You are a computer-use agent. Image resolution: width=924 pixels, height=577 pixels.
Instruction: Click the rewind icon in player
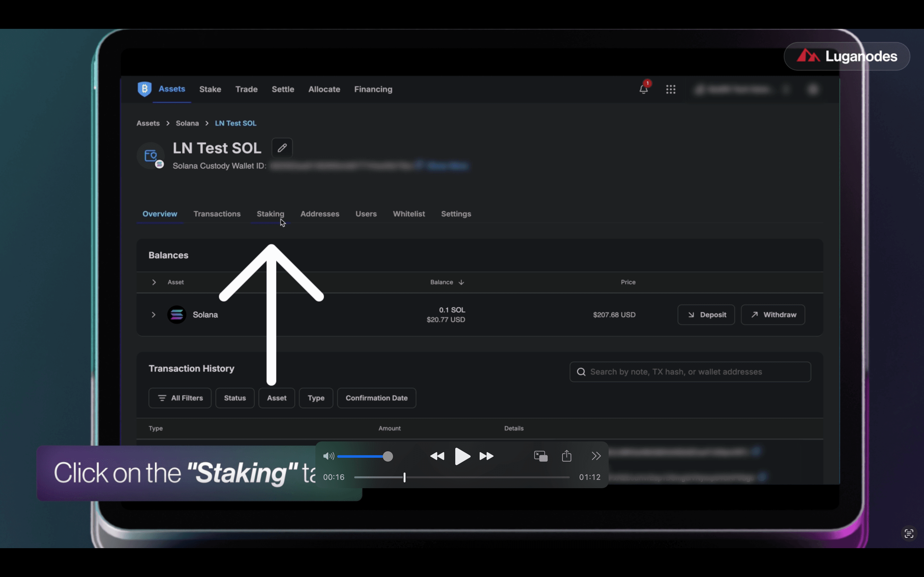pyautogui.click(x=437, y=456)
